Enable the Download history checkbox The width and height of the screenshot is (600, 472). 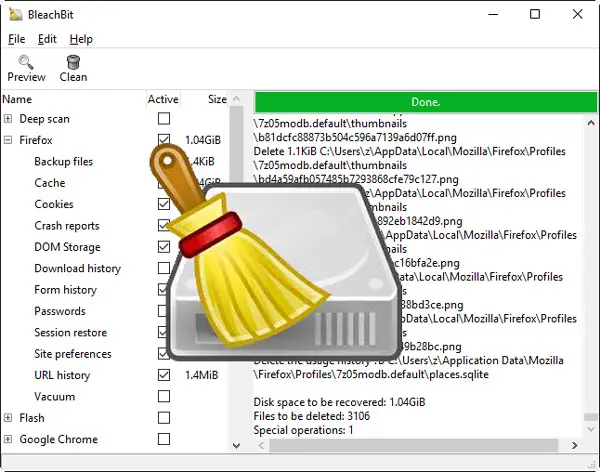[164, 268]
